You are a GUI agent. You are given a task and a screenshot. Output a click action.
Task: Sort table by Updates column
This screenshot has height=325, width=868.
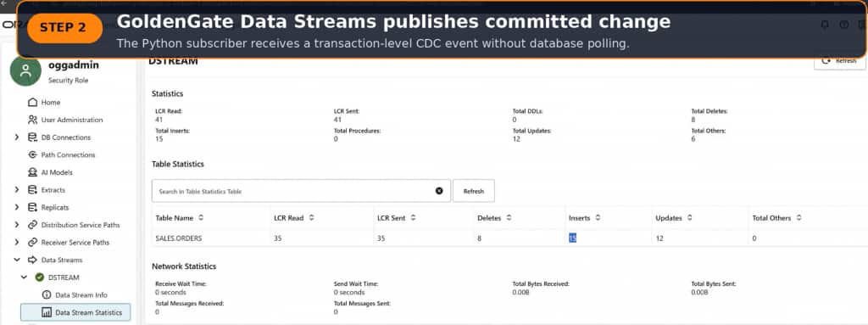pos(690,218)
